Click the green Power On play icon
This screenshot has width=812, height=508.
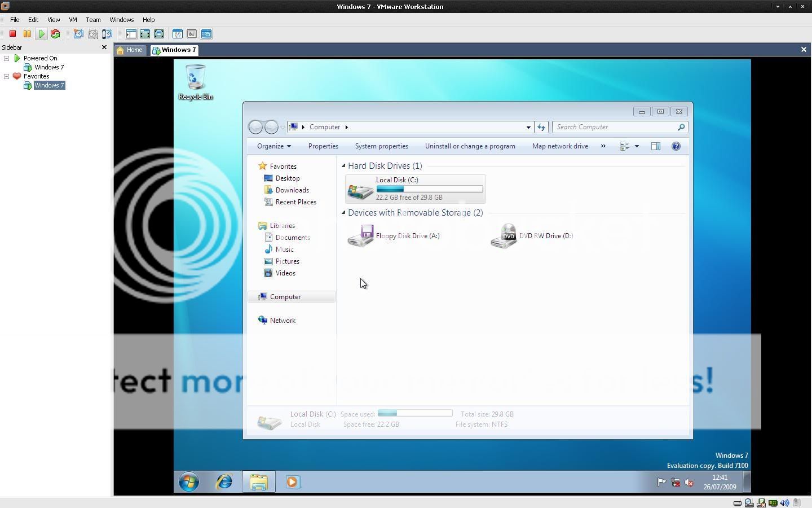pos(41,34)
